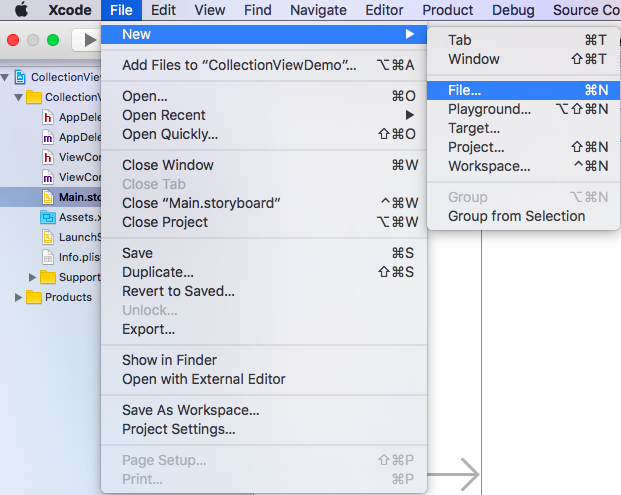621x495 pixels.
Task: Choose New File... in submenu
Action: (x=524, y=90)
